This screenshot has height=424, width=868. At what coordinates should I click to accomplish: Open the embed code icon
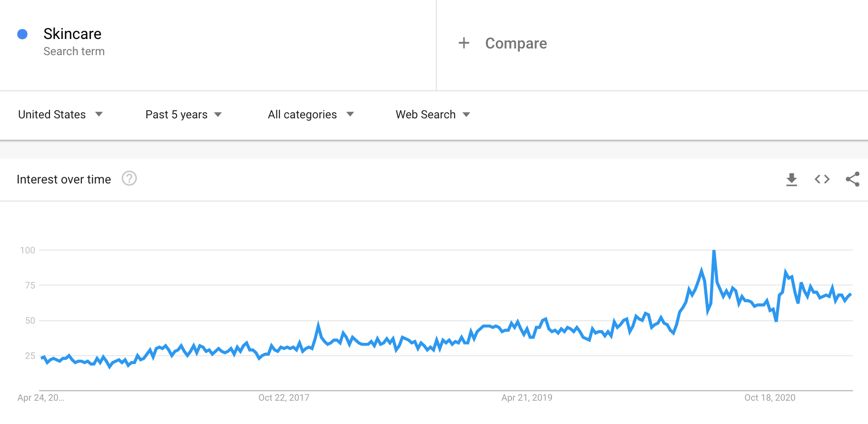(822, 179)
